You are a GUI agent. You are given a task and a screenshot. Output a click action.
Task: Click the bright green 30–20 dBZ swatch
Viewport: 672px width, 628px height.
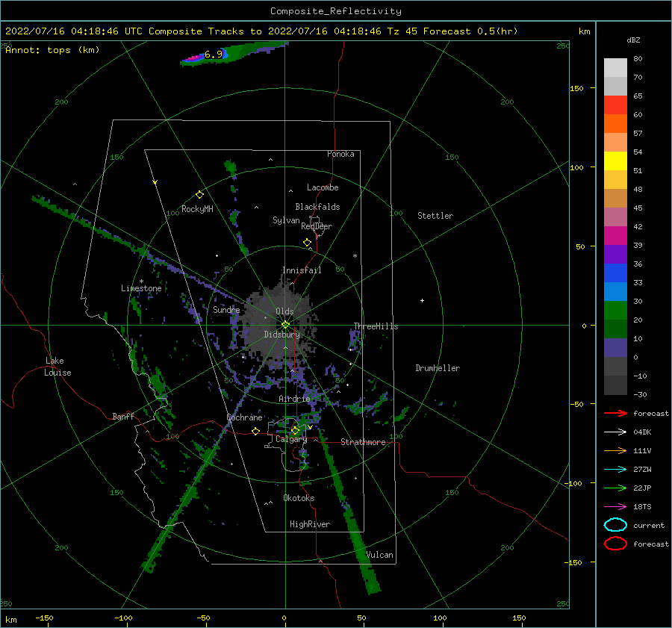tap(615, 311)
